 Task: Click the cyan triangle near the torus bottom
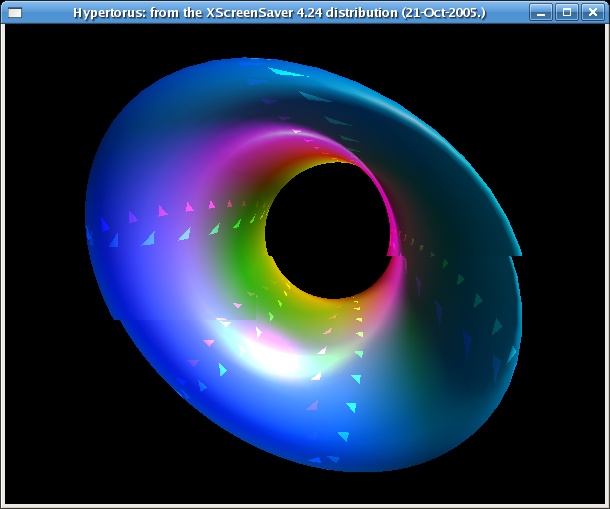[x=343, y=436]
